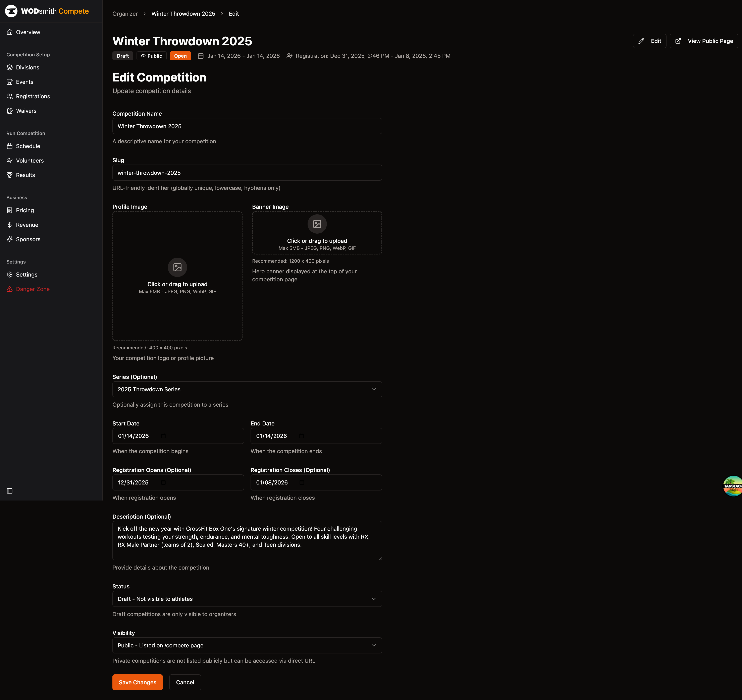The height and width of the screenshot is (700, 742).
Task: Open the TanStack devtools floating badge
Action: pyautogui.click(x=733, y=486)
